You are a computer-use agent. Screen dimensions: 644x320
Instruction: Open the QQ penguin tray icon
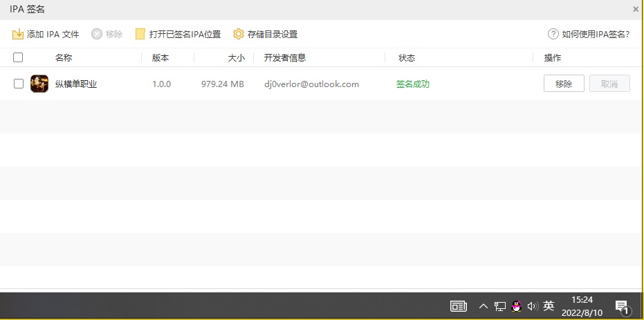(x=516, y=306)
